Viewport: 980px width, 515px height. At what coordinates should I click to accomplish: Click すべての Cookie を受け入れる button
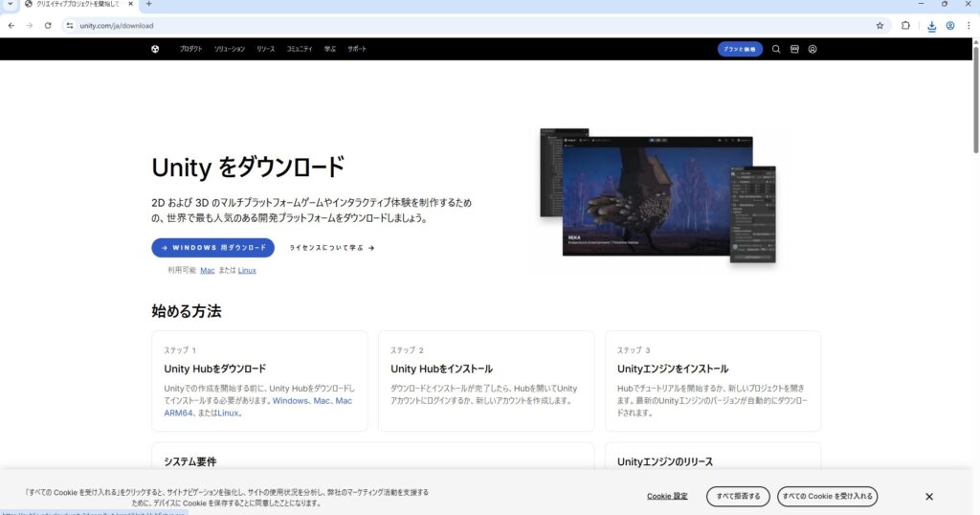click(x=828, y=496)
